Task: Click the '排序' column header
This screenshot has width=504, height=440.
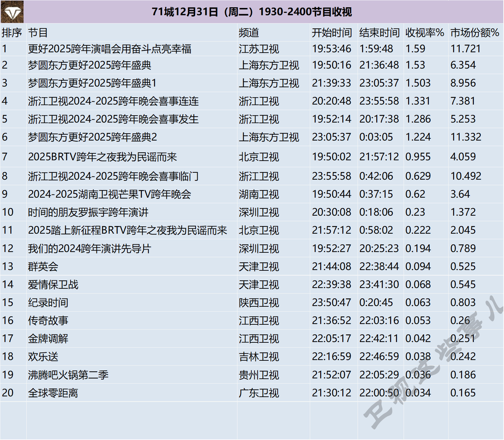Action: [x=12, y=33]
